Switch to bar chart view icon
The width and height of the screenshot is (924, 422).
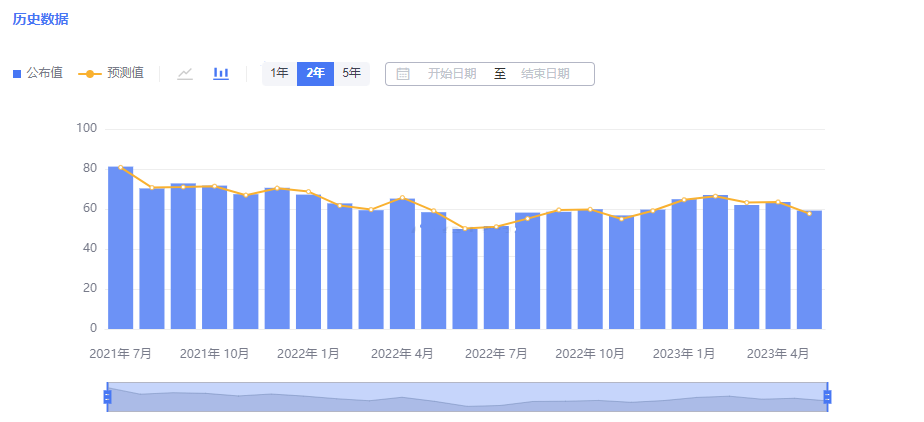click(221, 74)
